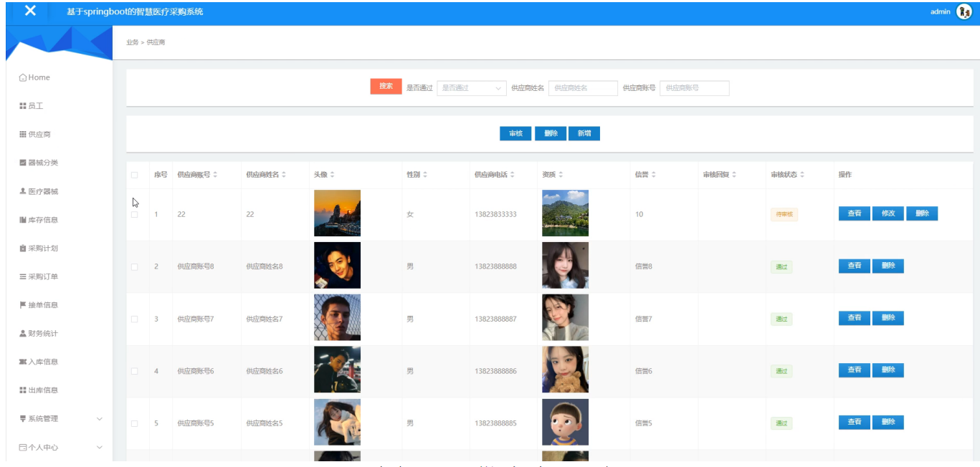The width and height of the screenshot is (980, 467).
Task: Go to Home icon in sidebar
Action: (22, 77)
